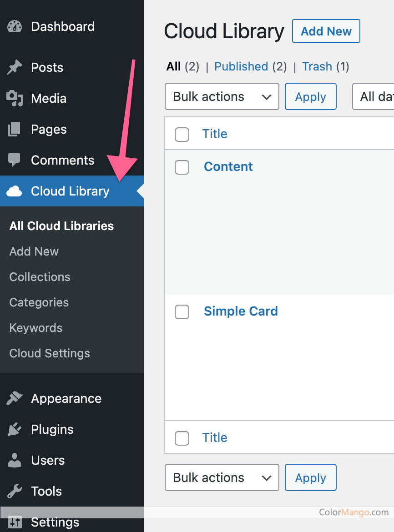Open the Trash filter link
The height and width of the screenshot is (532, 394).
click(x=317, y=66)
